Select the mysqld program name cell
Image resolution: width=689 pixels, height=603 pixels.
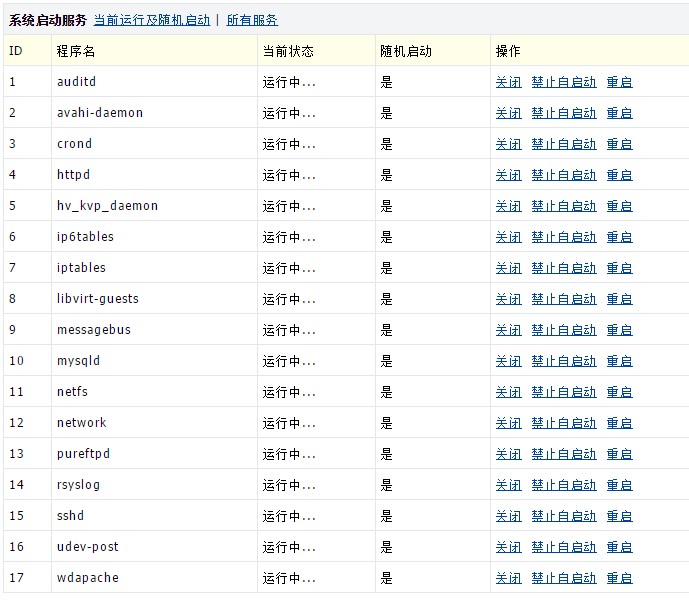pyautogui.click(x=154, y=360)
